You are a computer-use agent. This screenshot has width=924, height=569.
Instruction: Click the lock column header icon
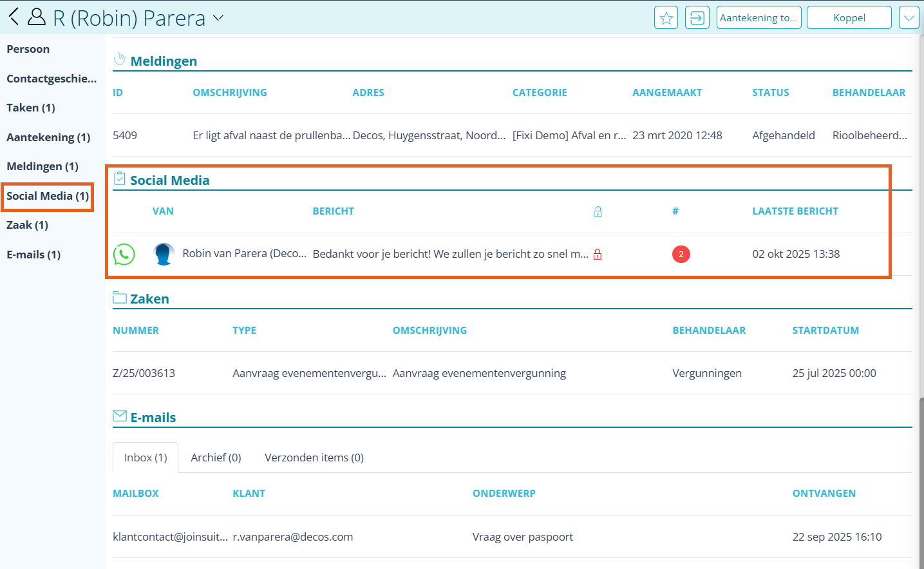[x=598, y=212]
